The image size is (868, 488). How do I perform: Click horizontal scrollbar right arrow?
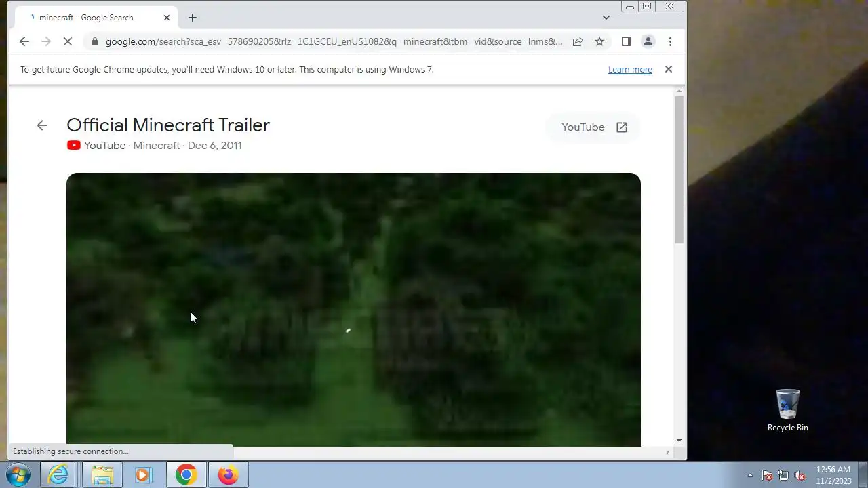pyautogui.click(x=667, y=452)
